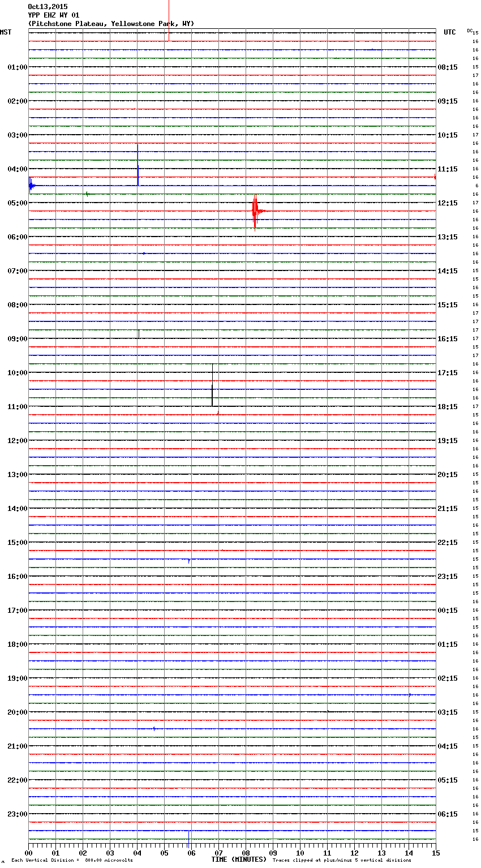Select the 09:00 MST hour label

click(18, 339)
